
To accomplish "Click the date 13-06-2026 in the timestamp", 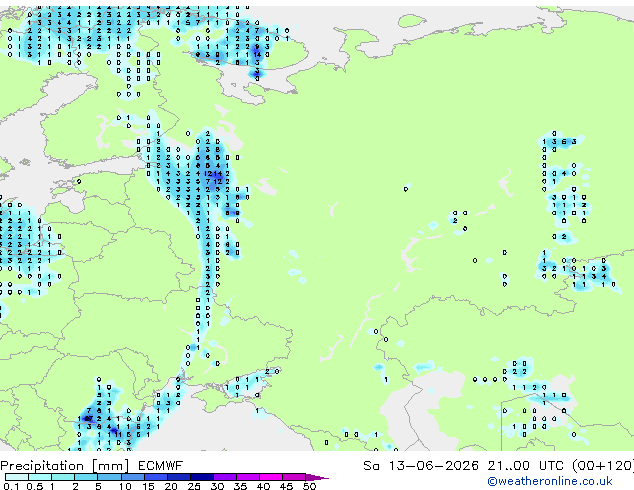I will [x=433, y=466].
